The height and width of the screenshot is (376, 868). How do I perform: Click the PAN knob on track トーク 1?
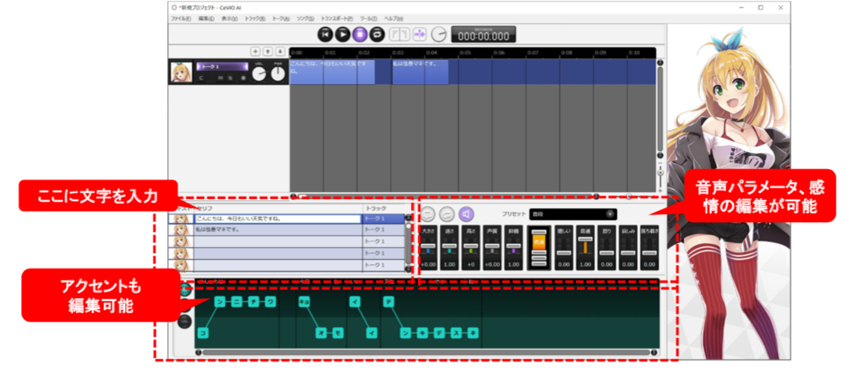point(277,74)
